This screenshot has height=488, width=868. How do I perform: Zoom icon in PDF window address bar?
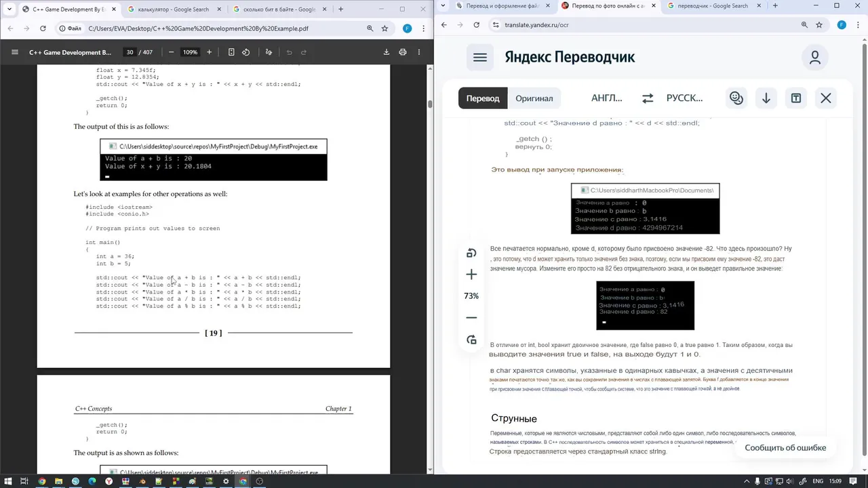(x=370, y=28)
